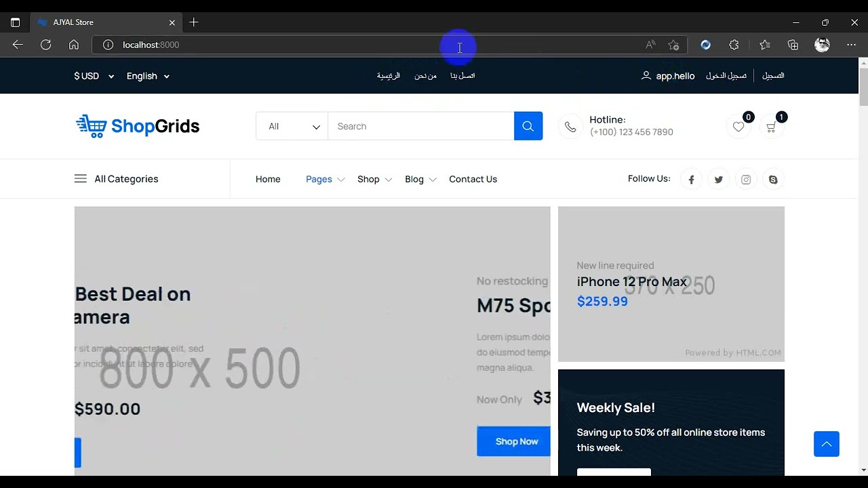Open the Skype follow icon
The width and height of the screenshot is (868, 488).
click(773, 180)
